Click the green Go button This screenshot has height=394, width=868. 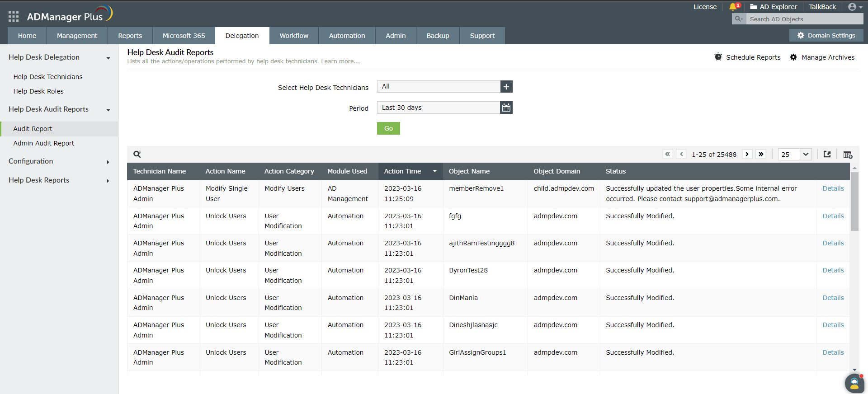(388, 128)
